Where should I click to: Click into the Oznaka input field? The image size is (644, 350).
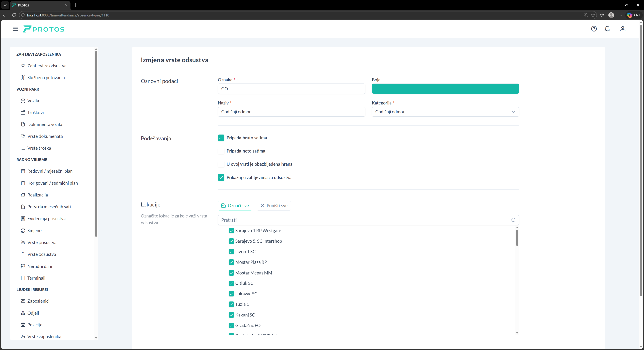click(291, 89)
